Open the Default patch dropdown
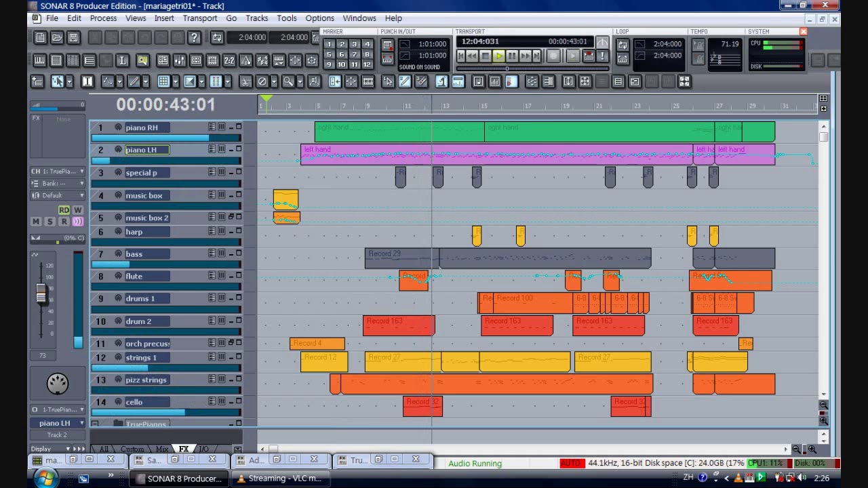Image resolution: width=868 pixels, height=488 pixels. 58,195
